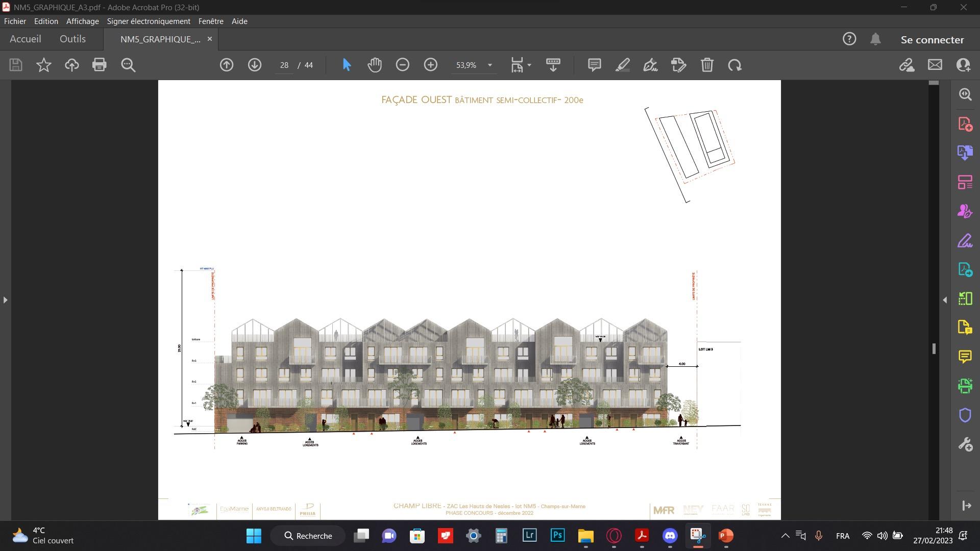The image size is (980, 551).
Task: Open the Signer électroniquement menu
Action: 149,21
